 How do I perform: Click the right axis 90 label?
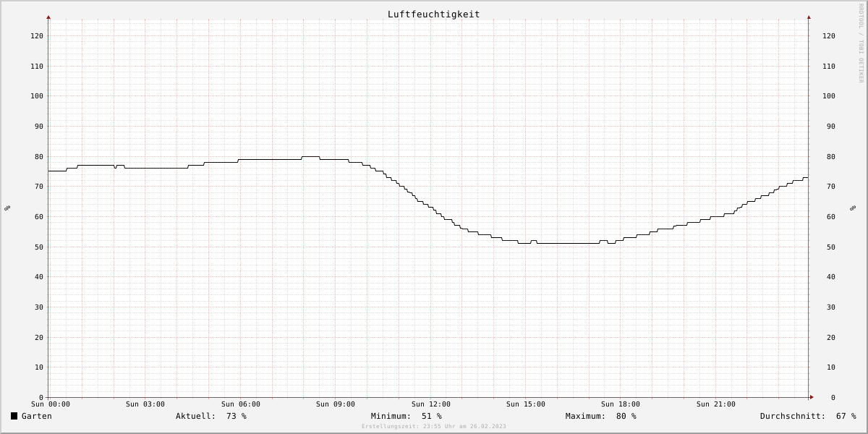coord(831,127)
